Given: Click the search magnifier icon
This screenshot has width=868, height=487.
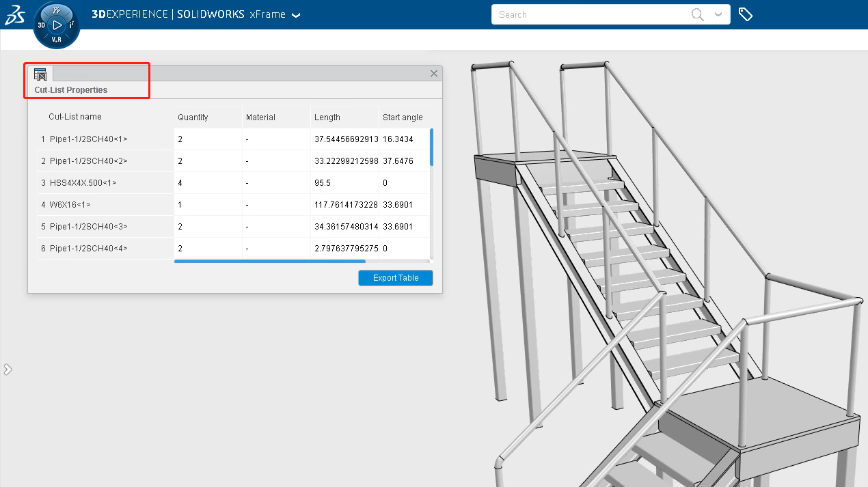Looking at the screenshot, I should pos(697,14).
